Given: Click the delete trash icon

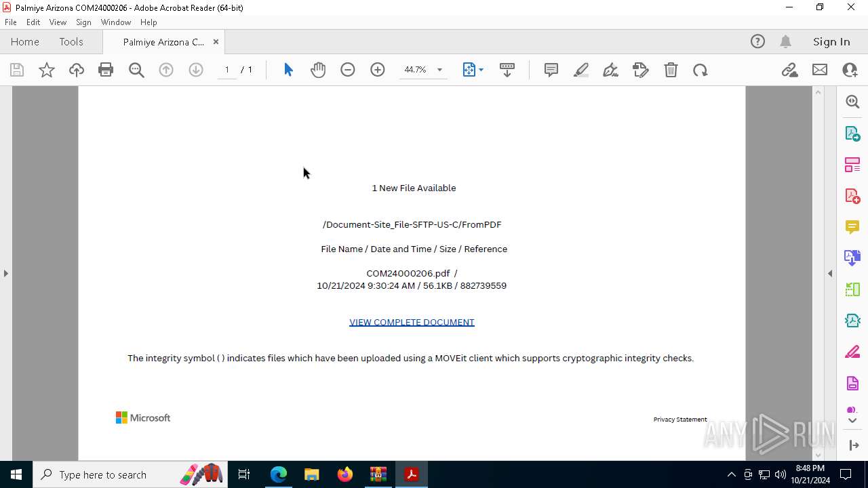Looking at the screenshot, I should tap(671, 70).
